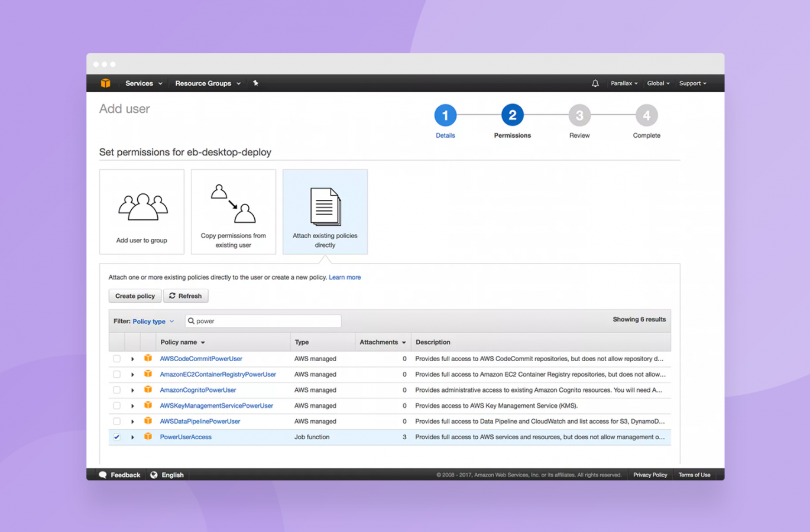The width and height of the screenshot is (810, 532).
Task: Uncheck the PowerUserAccess checkbox
Action: [116, 437]
